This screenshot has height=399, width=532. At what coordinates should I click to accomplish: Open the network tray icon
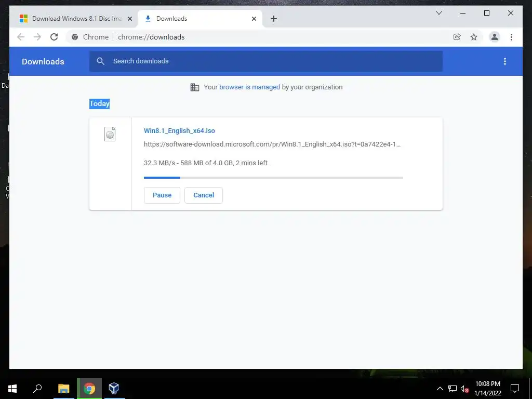pyautogui.click(x=453, y=389)
